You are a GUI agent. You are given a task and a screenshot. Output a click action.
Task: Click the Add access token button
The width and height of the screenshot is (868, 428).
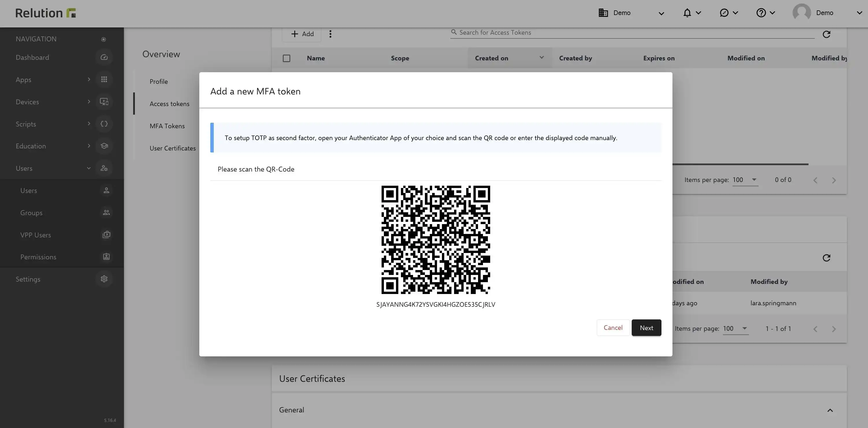tap(302, 34)
